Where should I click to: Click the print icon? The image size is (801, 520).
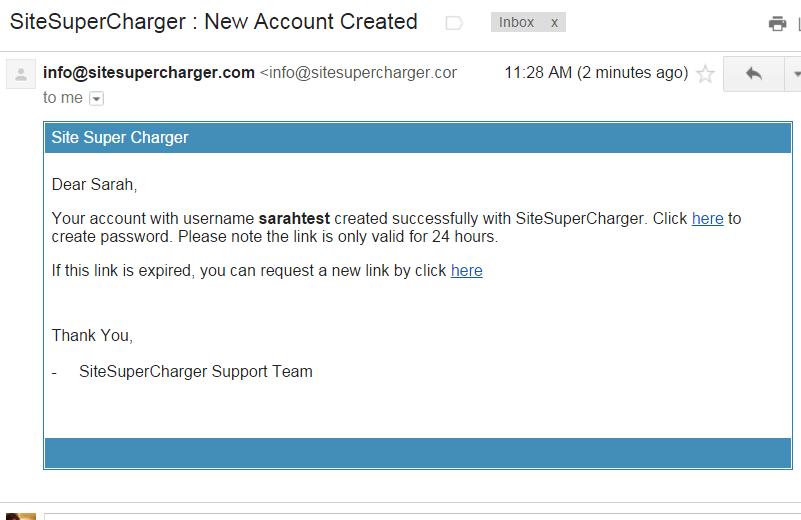(777, 23)
